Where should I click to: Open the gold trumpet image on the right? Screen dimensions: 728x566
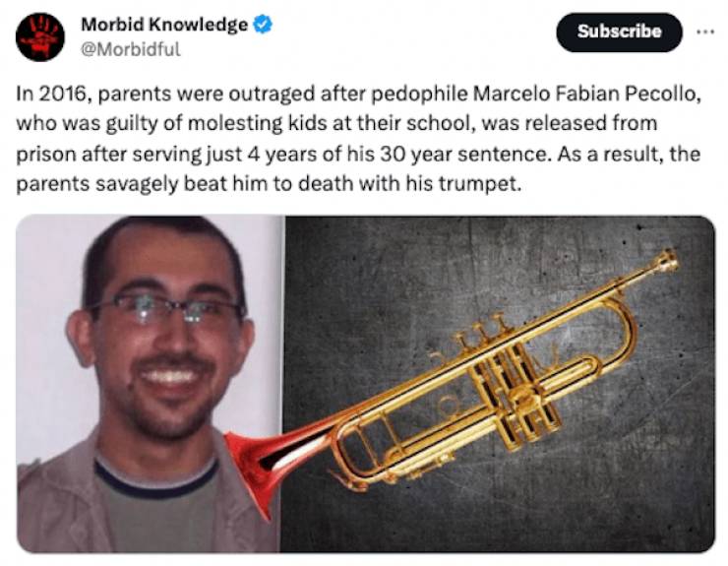coord(500,384)
